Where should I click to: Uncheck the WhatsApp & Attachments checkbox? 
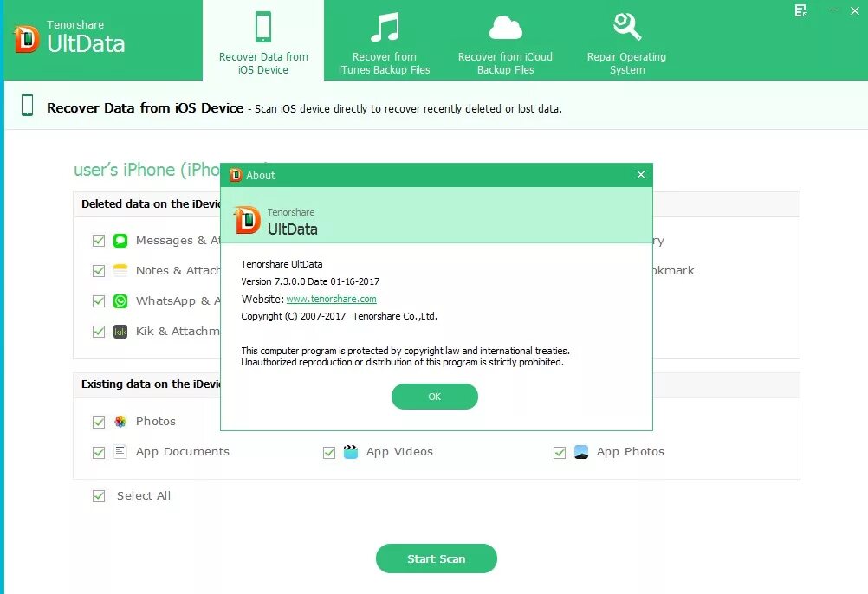99,301
